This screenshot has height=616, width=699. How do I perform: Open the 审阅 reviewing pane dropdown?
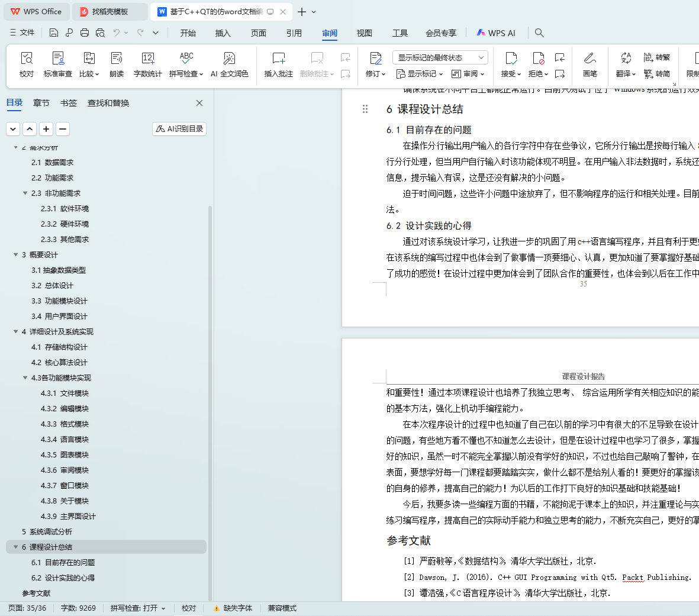pyautogui.click(x=468, y=73)
